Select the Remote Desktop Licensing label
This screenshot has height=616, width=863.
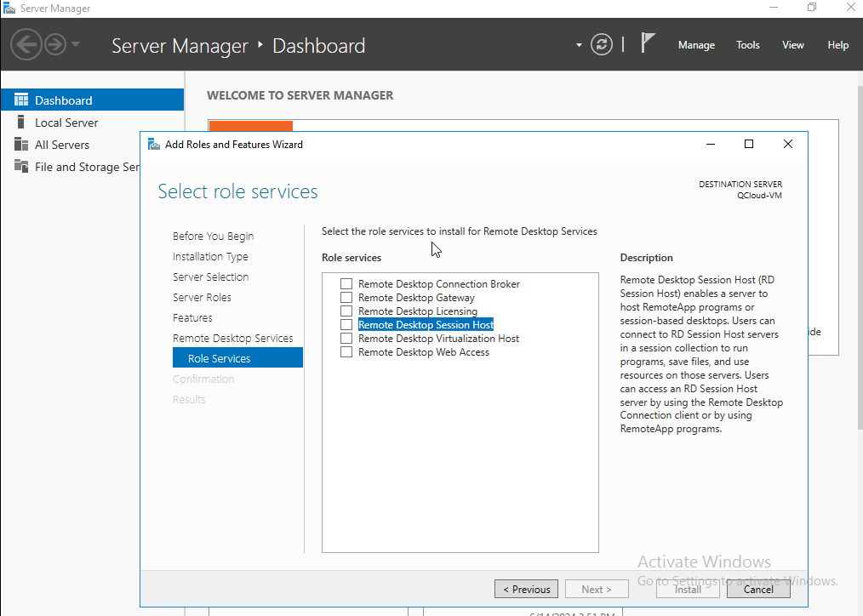pyautogui.click(x=418, y=311)
